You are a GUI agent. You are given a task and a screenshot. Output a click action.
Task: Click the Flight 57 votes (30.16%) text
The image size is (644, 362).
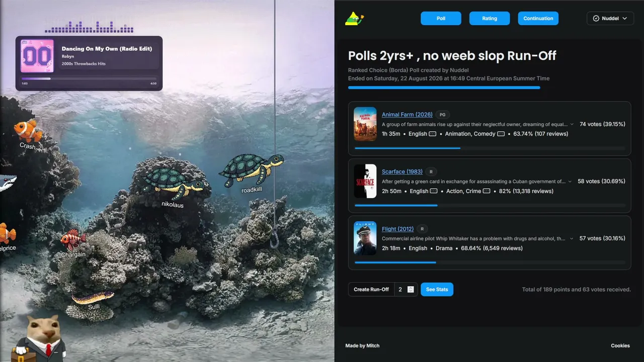(602, 239)
